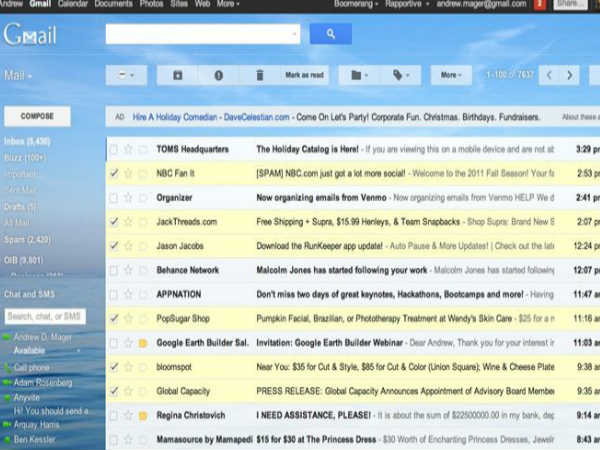This screenshot has height=450, width=600.
Task: Open the Buzz label
Action: coord(24,158)
